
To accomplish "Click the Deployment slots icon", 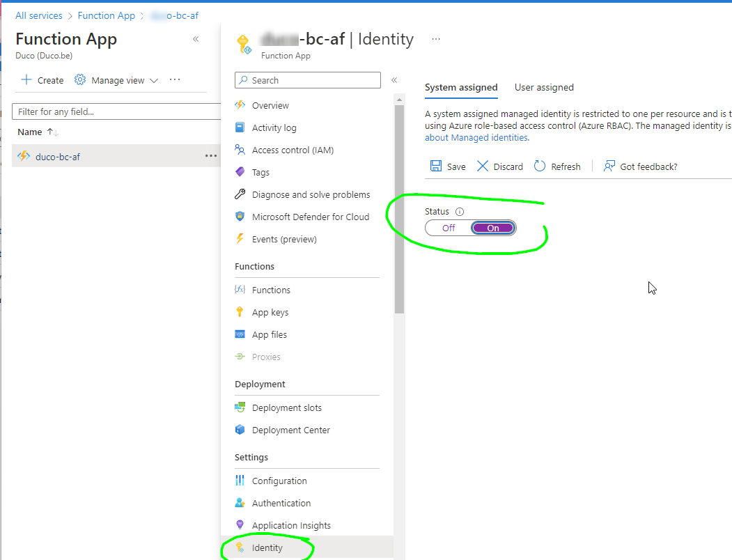I will [x=240, y=407].
